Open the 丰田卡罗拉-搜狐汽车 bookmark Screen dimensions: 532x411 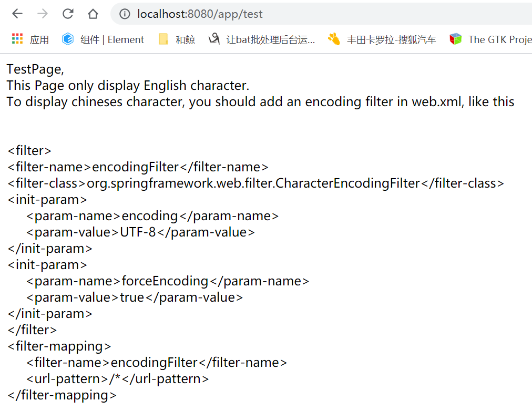(x=382, y=39)
